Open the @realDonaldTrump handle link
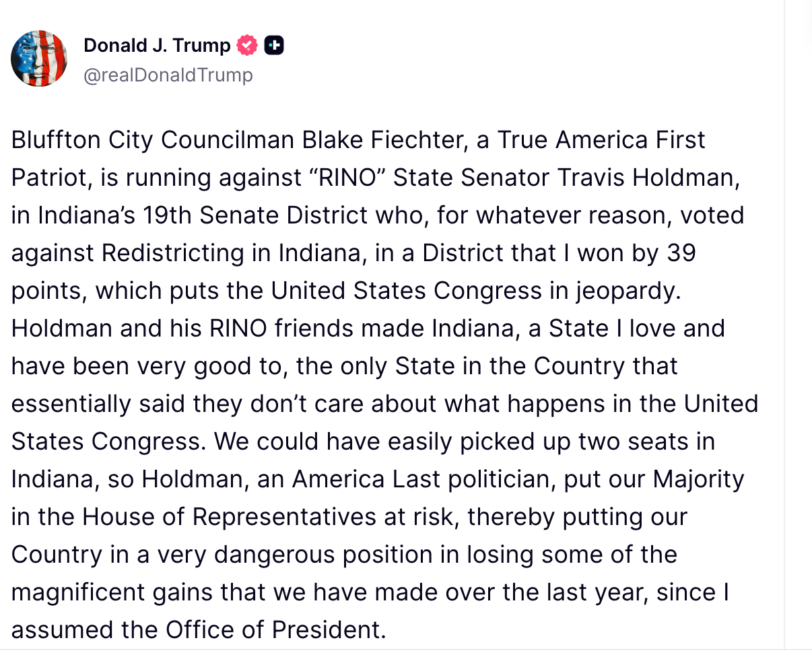 168,75
